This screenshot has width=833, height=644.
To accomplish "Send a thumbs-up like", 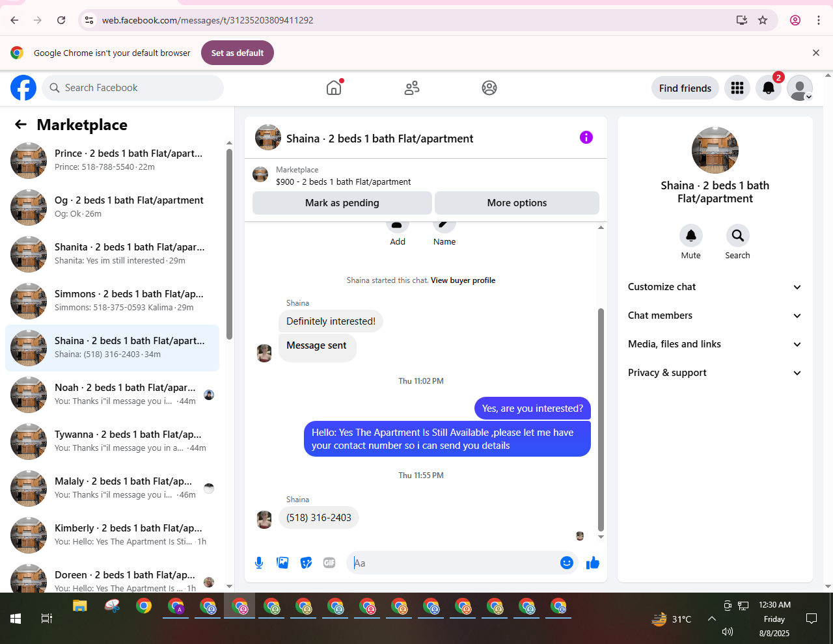I will (x=592, y=563).
